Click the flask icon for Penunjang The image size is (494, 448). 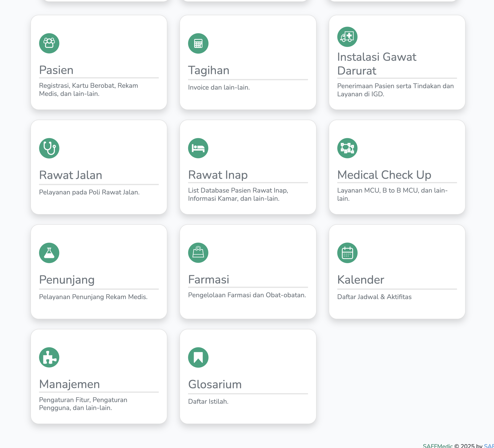tap(49, 253)
